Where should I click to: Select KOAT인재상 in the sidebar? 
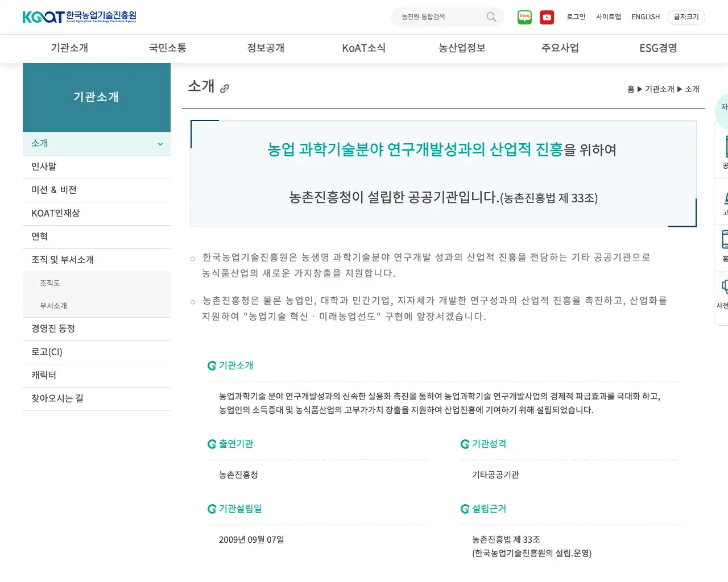(97, 214)
